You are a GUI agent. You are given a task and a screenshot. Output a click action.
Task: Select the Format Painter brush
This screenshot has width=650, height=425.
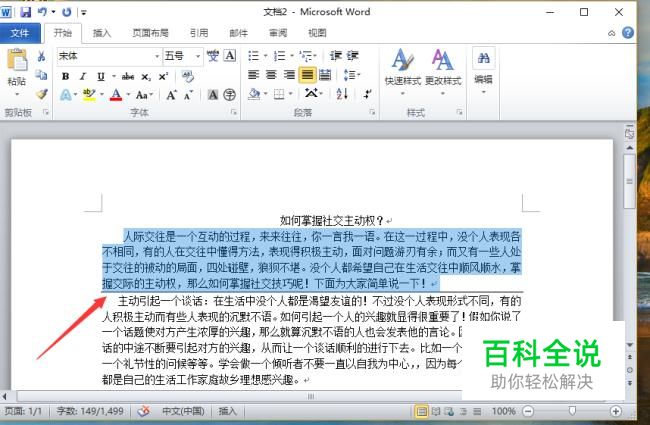click(41, 94)
